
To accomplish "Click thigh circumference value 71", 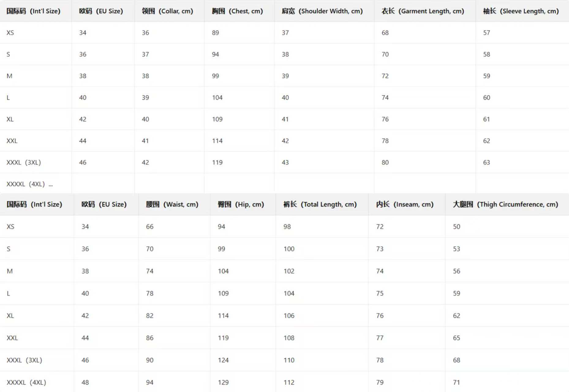I will pyautogui.click(x=456, y=382).
